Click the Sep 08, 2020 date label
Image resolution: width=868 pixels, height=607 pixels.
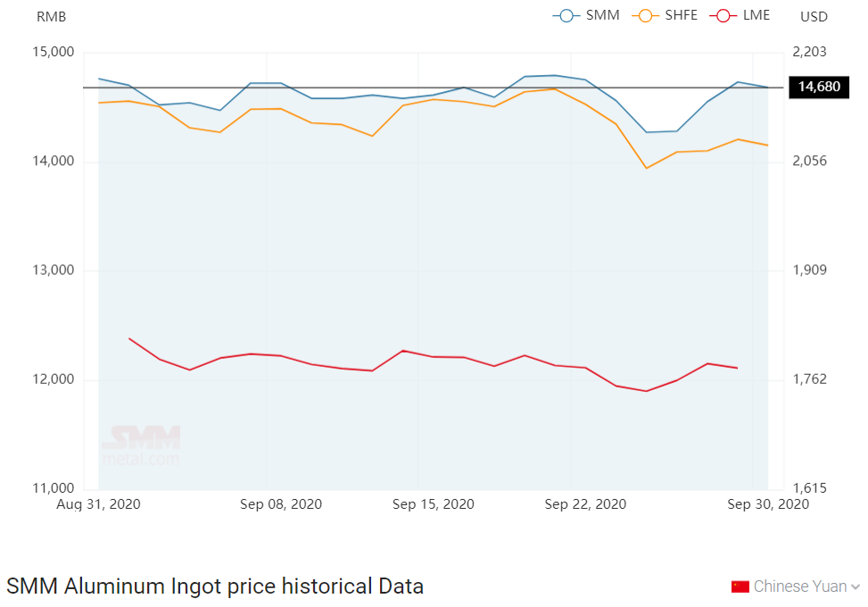281,504
